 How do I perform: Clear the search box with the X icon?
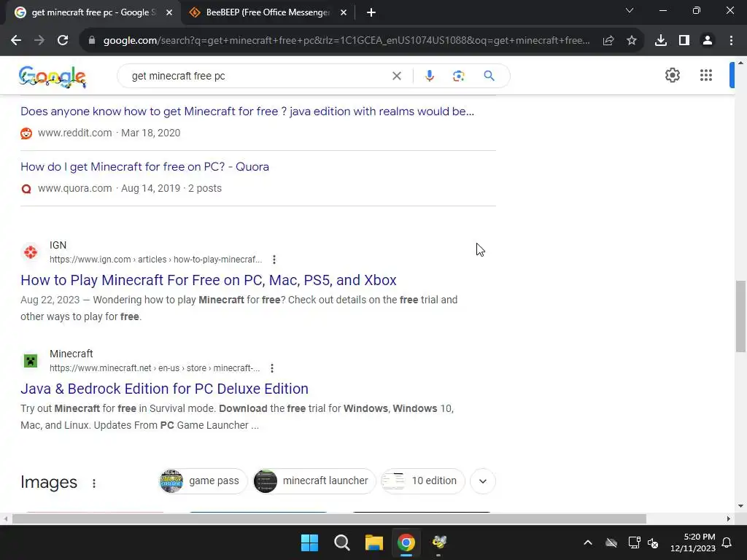point(396,76)
